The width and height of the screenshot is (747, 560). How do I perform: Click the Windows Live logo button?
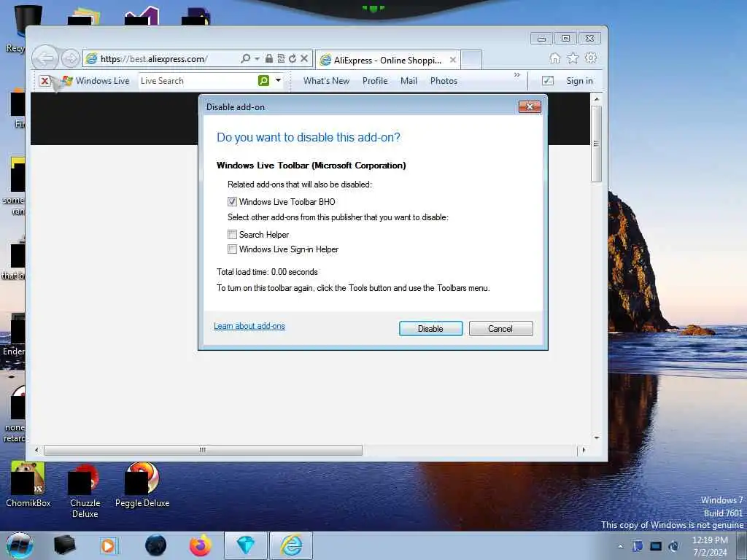[96, 80]
